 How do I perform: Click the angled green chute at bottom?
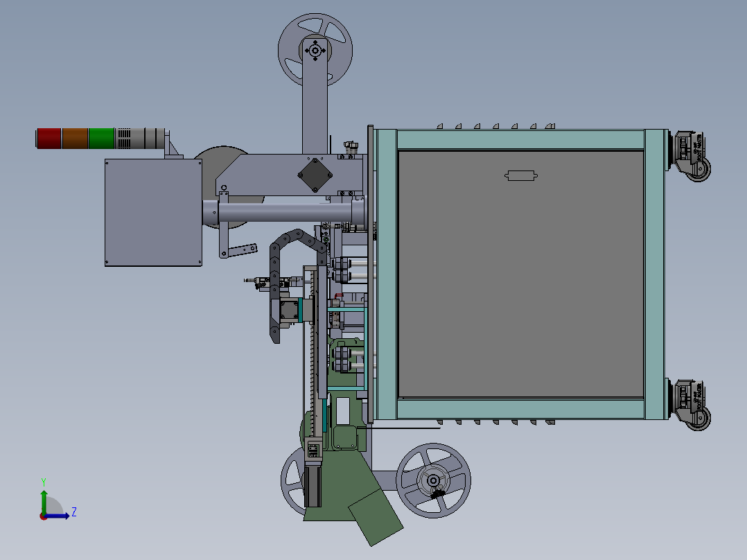[x=376, y=518]
